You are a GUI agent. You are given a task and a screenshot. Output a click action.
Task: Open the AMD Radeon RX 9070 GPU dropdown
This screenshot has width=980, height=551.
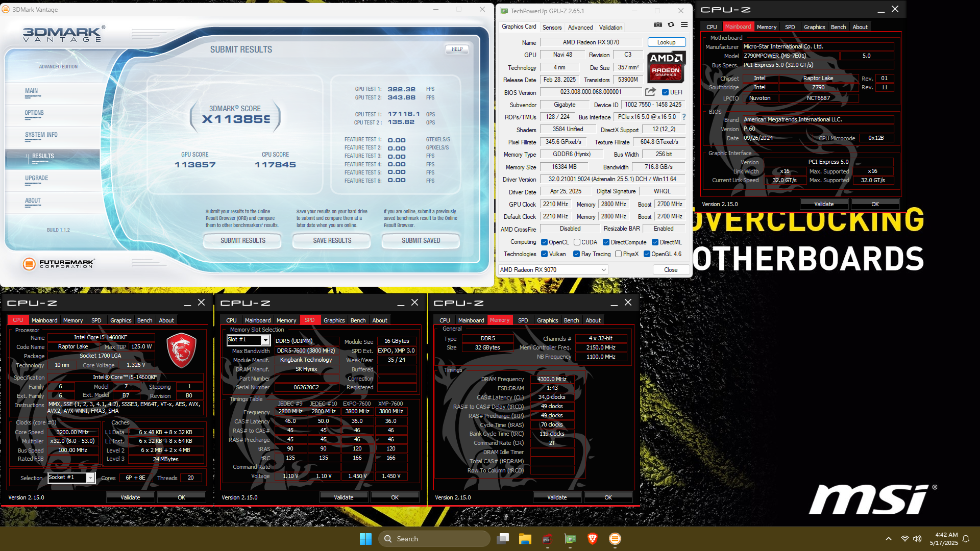(553, 269)
